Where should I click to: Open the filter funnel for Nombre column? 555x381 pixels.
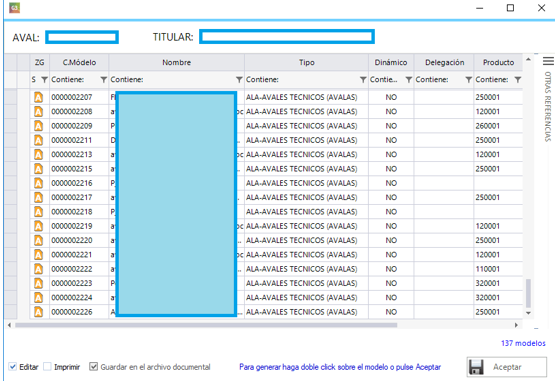point(239,80)
